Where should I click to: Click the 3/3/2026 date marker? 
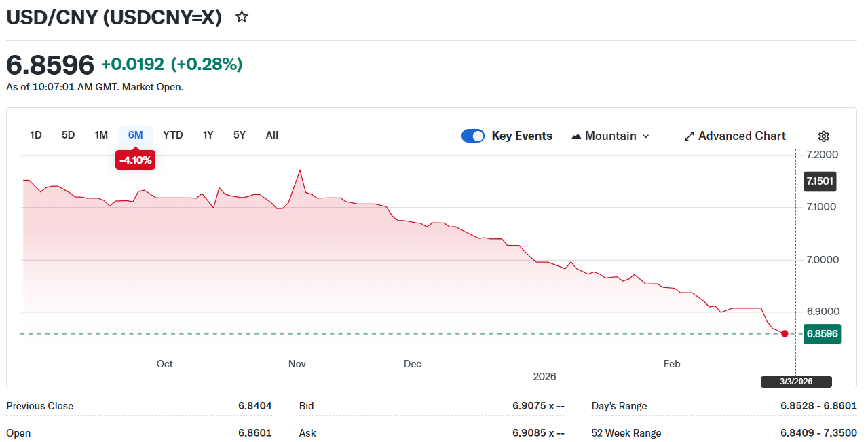[796, 382]
